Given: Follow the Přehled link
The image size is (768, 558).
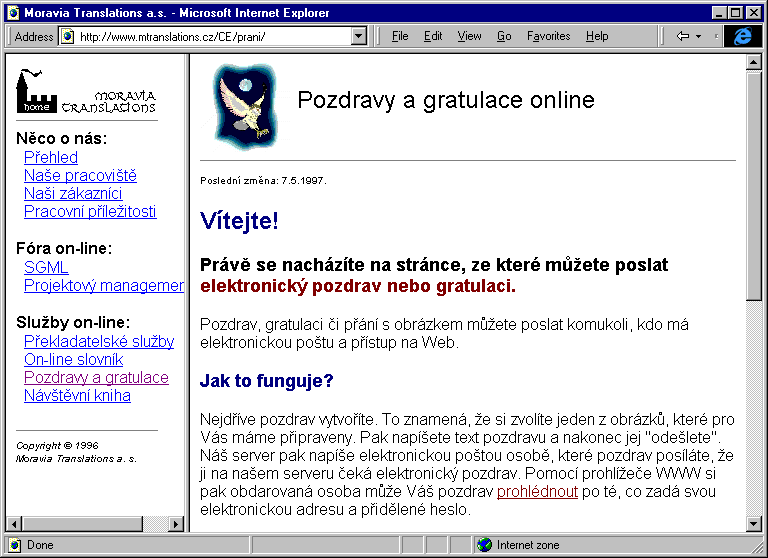Looking at the screenshot, I should coord(51,157).
